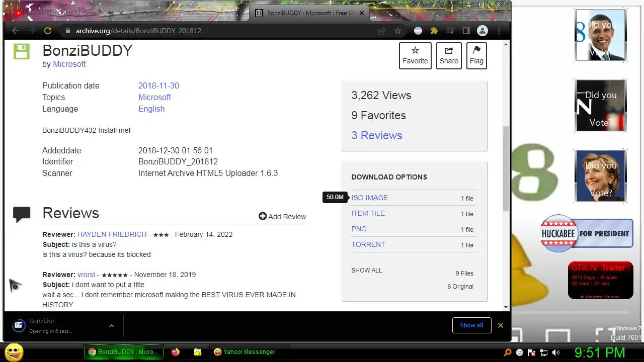This screenshot has height=362, width=644.
Task: Click the green floppy disk software icon
Action: (21, 51)
